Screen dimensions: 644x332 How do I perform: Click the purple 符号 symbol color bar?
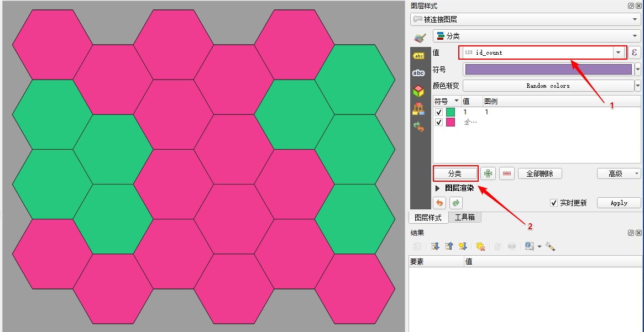[x=548, y=69]
